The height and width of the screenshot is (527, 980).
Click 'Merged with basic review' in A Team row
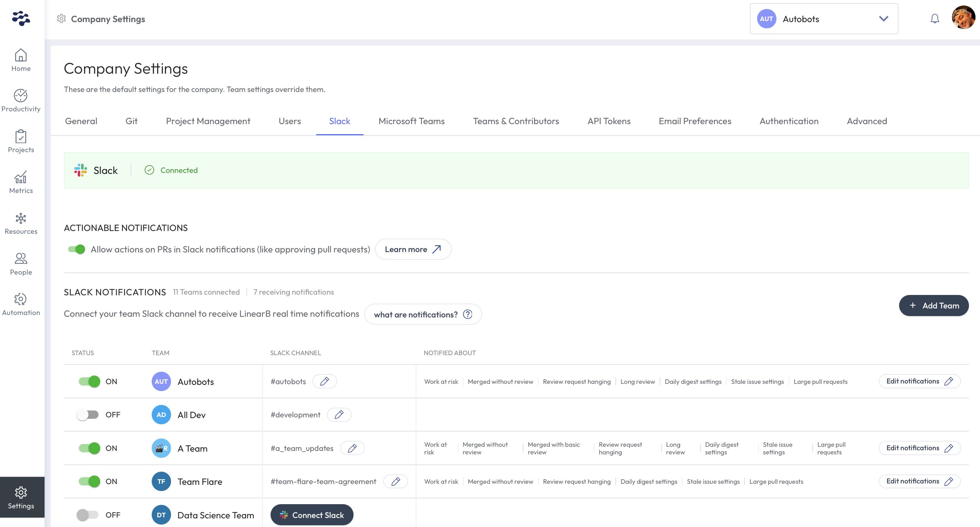(x=554, y=448)
